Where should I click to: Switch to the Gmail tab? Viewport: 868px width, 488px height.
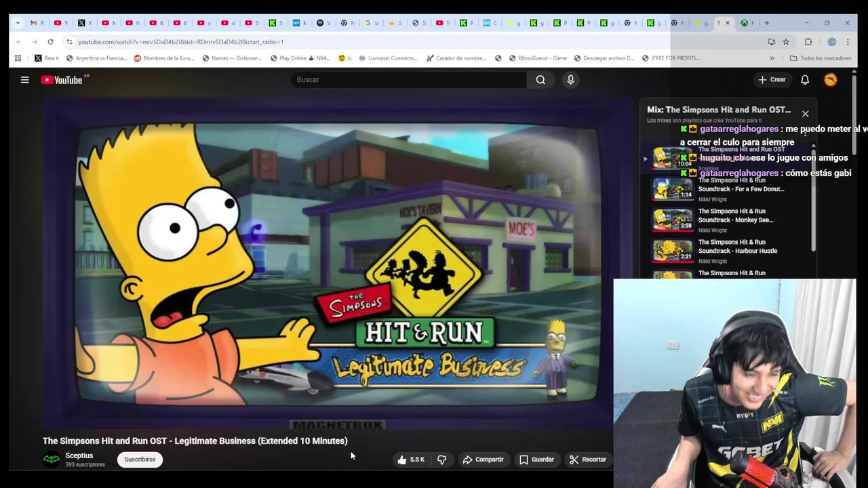tap(37, 23)
